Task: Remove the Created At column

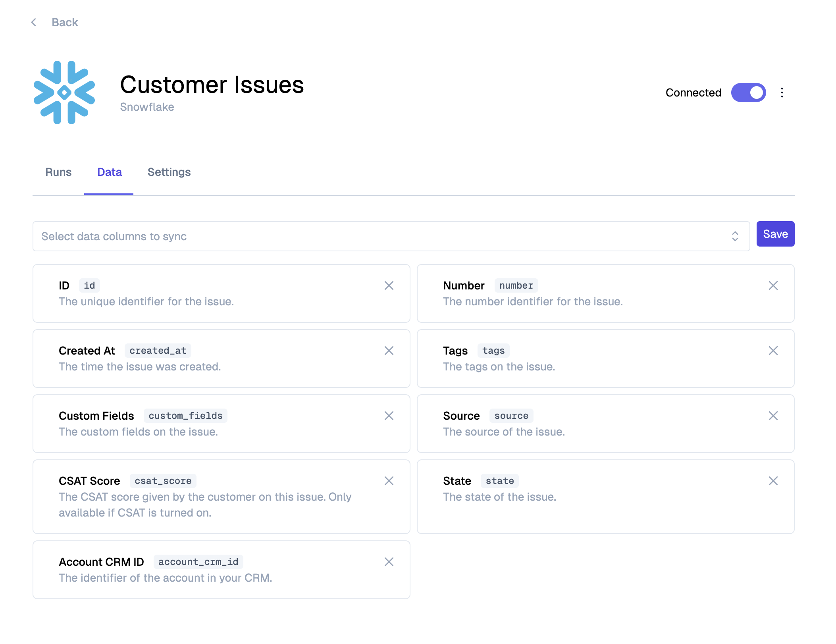Action: click(x=389, y=351)
